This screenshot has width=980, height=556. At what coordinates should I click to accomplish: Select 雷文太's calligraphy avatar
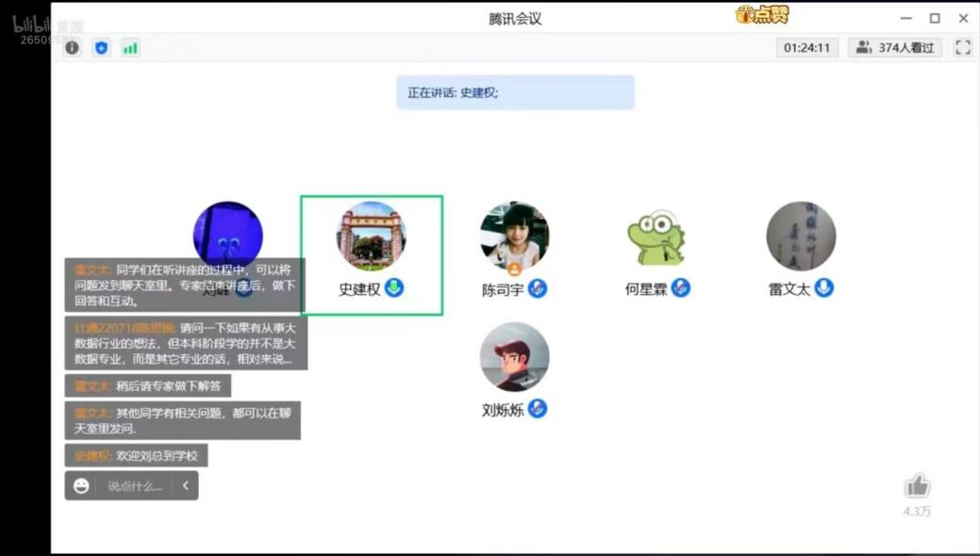[x=801, y=236]
